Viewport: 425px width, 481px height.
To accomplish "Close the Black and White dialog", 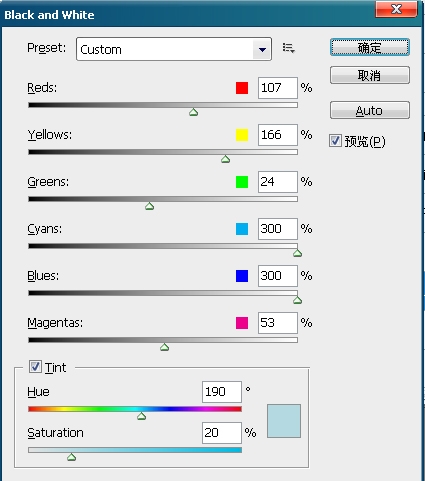I will pos(396,9).
